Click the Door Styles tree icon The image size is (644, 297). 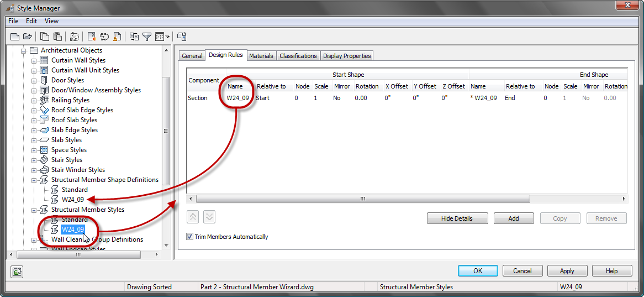point(44,80)
